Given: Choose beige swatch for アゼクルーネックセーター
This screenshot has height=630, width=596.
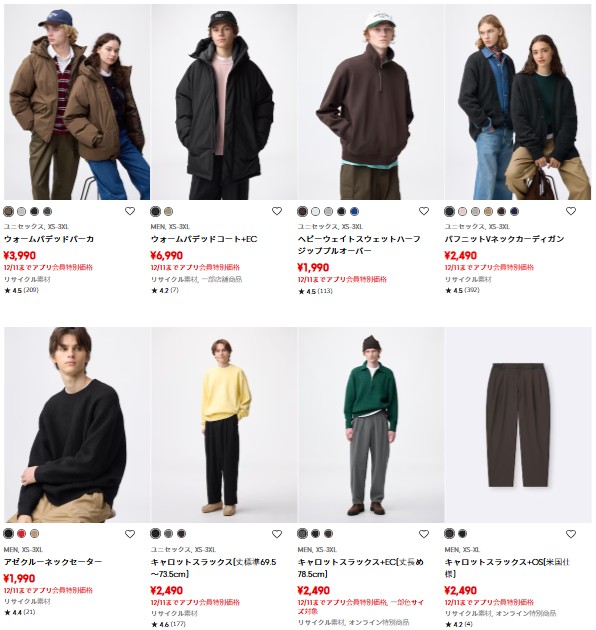Looking at the screenshot, I should pos(34,534).
